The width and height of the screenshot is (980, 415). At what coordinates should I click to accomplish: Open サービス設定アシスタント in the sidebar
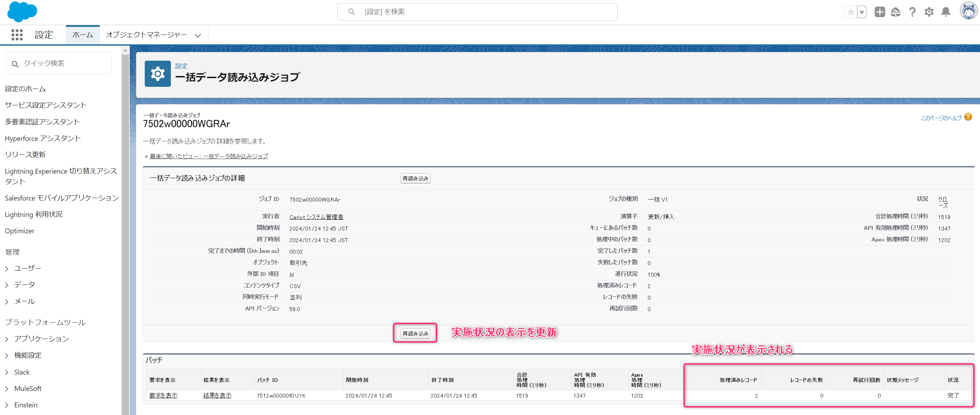46,105
